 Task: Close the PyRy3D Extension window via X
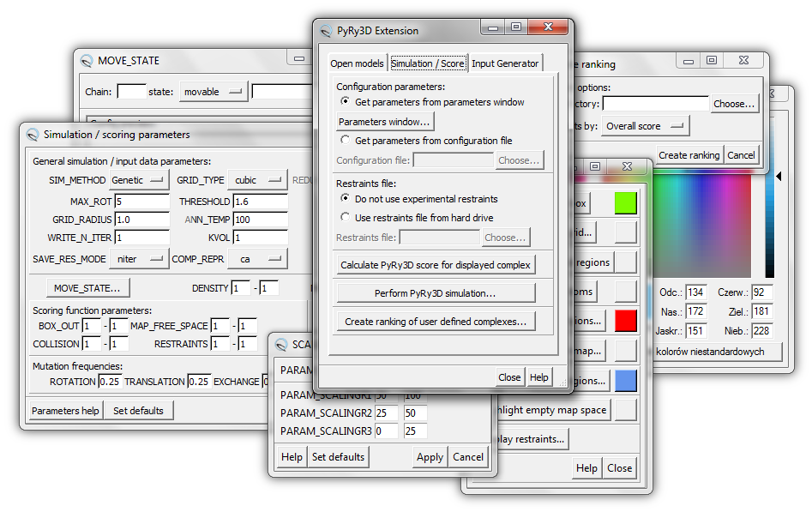coord(549,27)
